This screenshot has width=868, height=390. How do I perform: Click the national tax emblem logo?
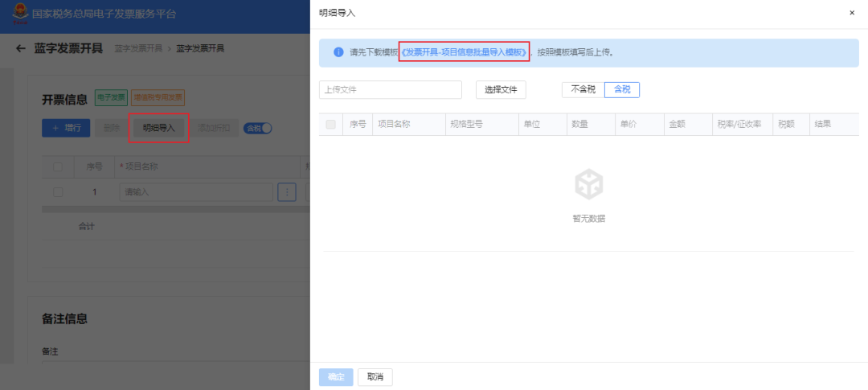pyautogui.click(x=20, y=14)
